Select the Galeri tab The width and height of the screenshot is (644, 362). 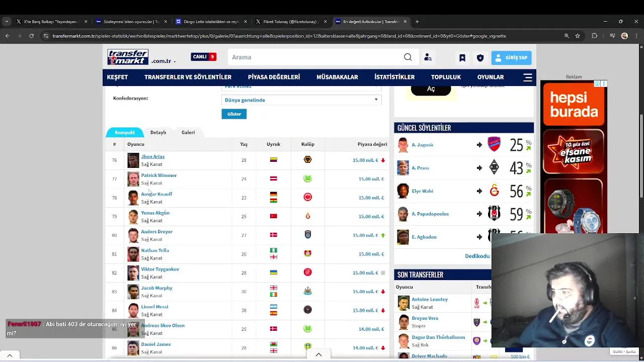pos(188,132)
